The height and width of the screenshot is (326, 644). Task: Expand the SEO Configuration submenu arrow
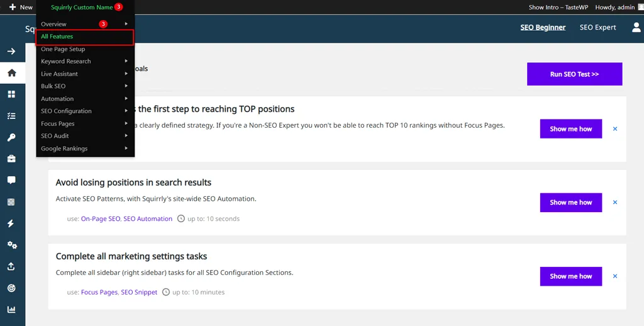tap(126, 111)
